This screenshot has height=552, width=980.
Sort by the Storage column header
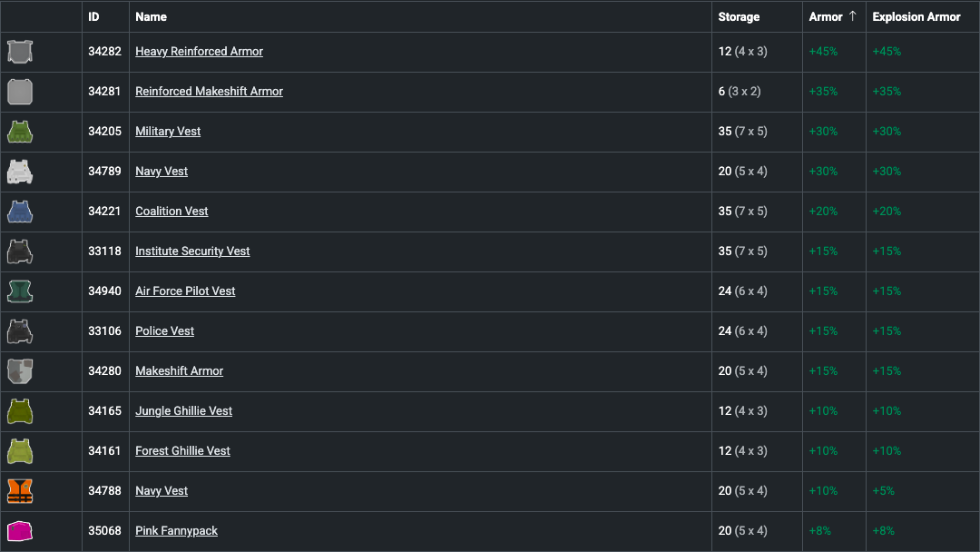point(739,16)
